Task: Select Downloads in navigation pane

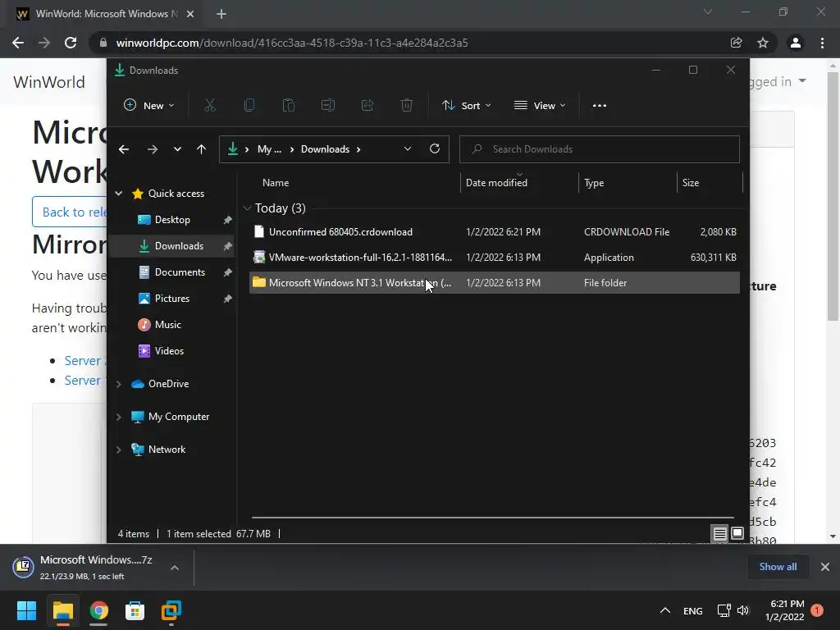Action: [171, 246]
